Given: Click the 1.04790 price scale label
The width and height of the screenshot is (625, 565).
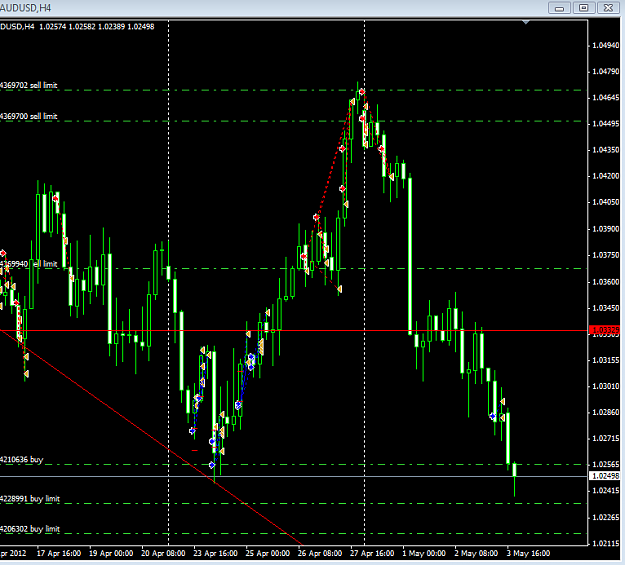Looking at the screenshot, I should point(606,71).
